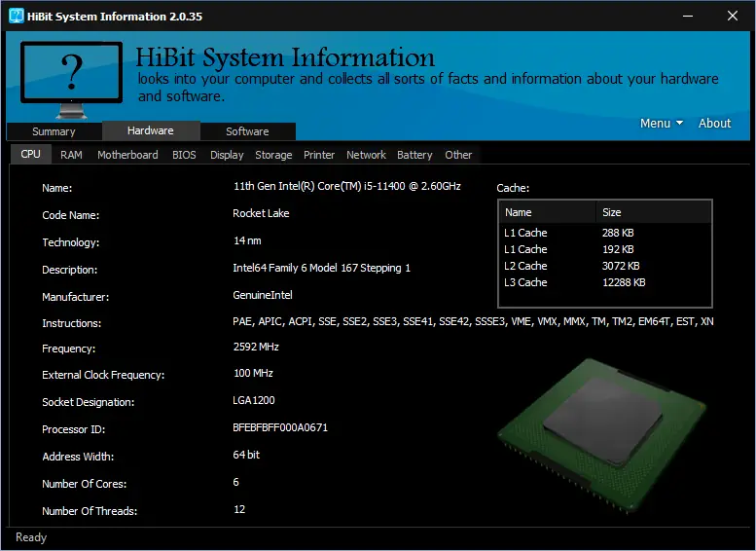756x551 pixels.
Task: Click the Cache: label
Action: [513, 188]
